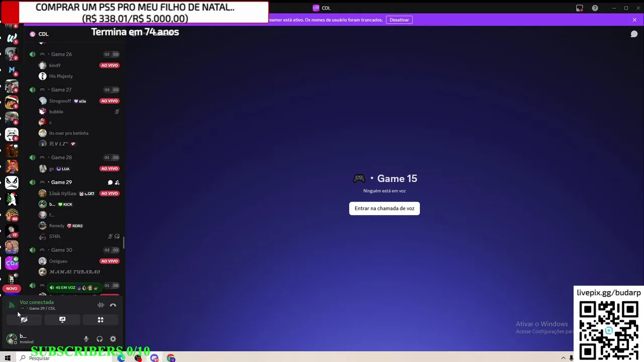Screen dimensions: 644x362
Task: Deafen with the headphones icon
Action: coord(100,339)
